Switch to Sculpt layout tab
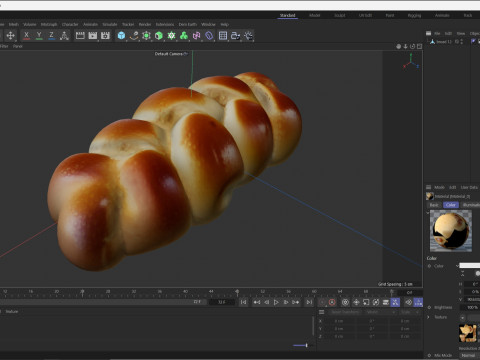Viewport: 480px width, 360px height. 340,15
